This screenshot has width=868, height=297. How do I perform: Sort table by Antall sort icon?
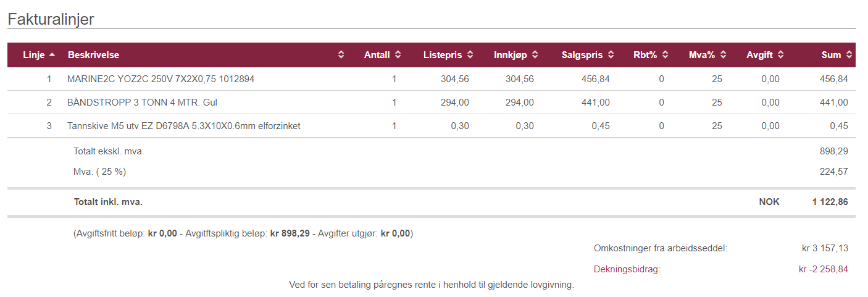pyautogui.click(x=398, y=55)
